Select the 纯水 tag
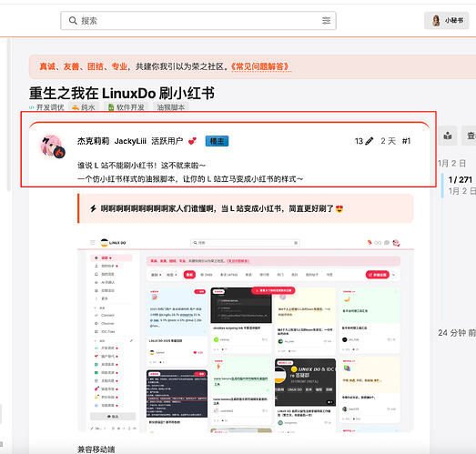This screenshot has width=476, height=454. [84, 107]
